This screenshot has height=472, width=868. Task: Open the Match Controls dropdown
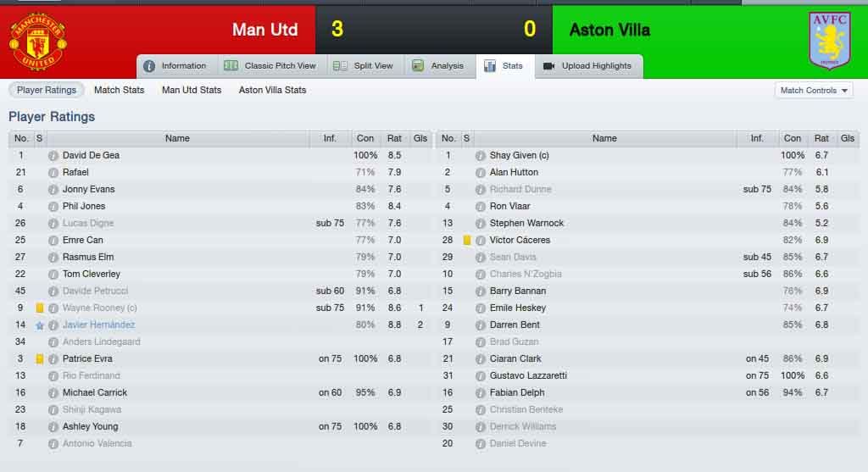[x=814, y=90]
